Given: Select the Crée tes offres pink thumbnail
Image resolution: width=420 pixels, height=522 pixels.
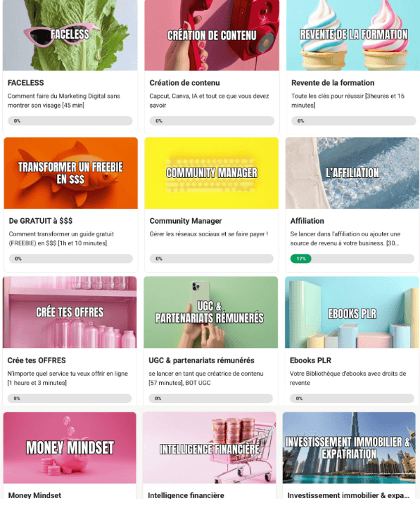Looking at the screenshot, I should tap(70, 312).
